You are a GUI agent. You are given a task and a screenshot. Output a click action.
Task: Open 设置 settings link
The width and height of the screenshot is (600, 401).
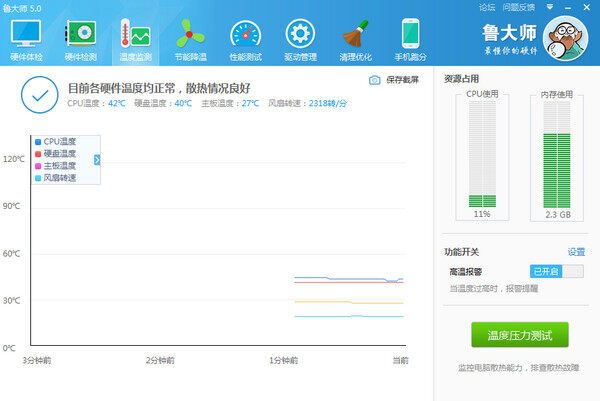coord(576,252)
